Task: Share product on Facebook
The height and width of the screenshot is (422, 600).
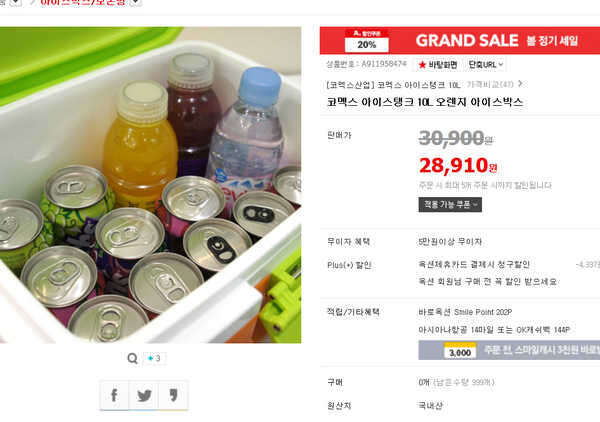Action: click(x=114, y=395)
